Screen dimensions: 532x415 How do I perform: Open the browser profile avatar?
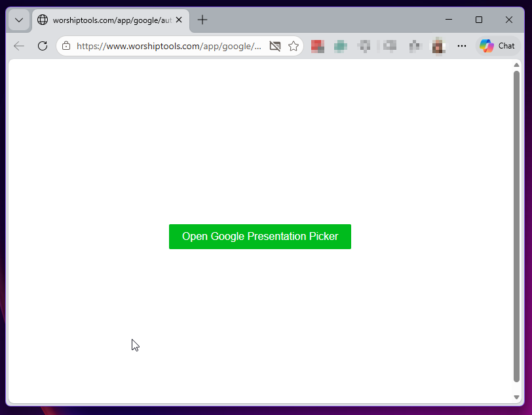[x=438, y=46]
